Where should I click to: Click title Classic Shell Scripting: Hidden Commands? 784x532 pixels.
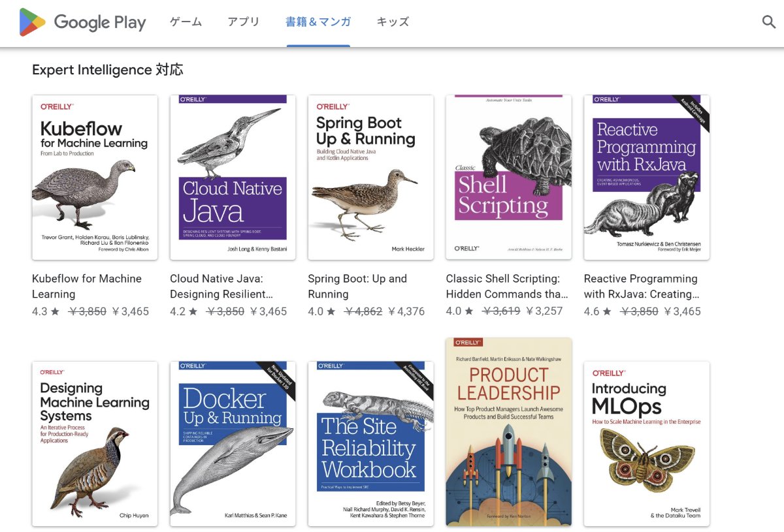[507, 287]
